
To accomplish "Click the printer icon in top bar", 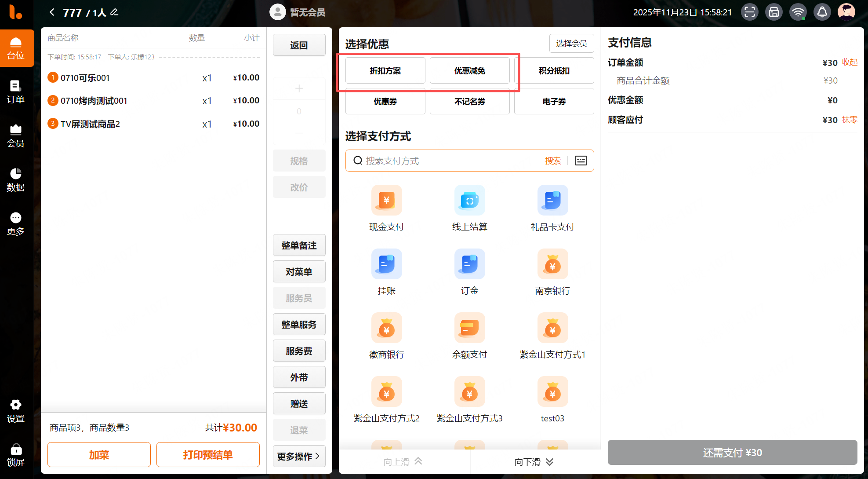I will point(774,12).
